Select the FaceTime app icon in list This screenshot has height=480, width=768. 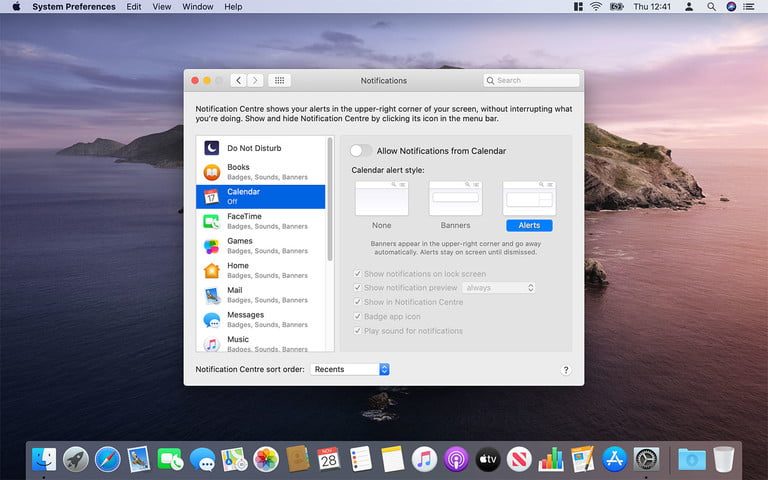212,221
